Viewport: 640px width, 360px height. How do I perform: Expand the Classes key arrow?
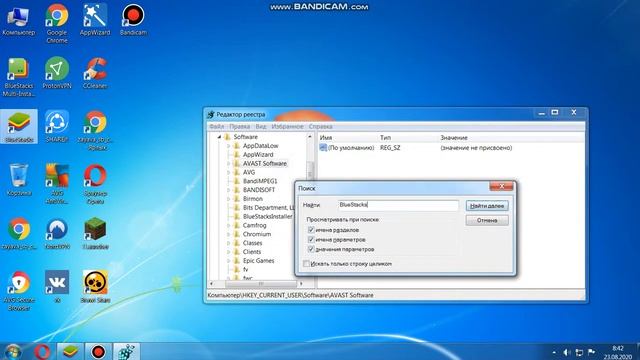[x=229, y=243]
